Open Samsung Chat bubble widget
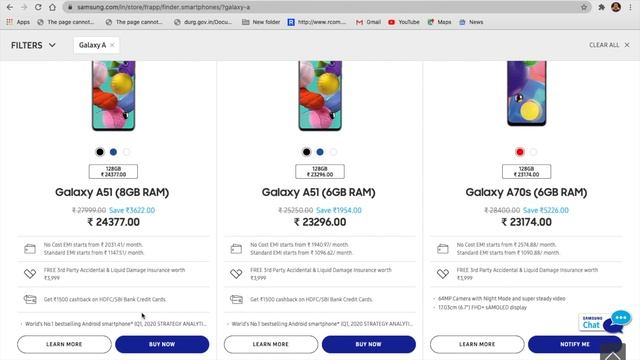 click(605, 322)
